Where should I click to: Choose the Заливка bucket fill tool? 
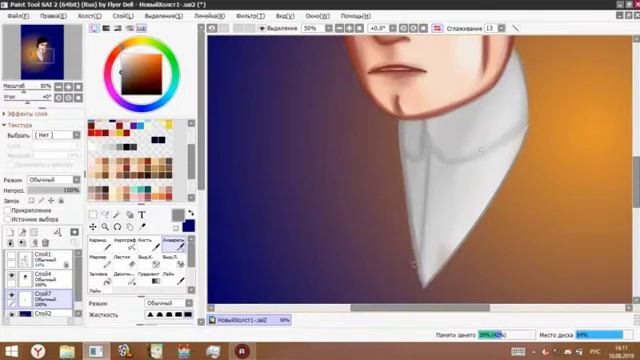pos(100,278)
